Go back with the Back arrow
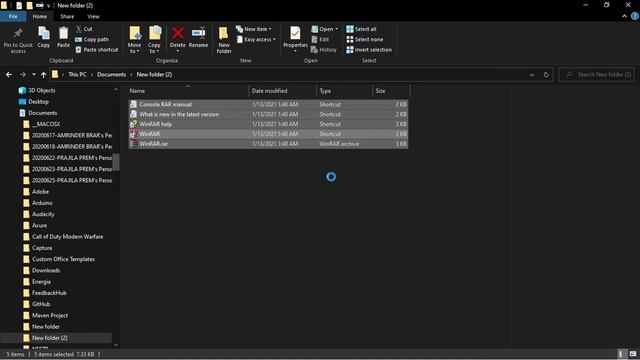The height and width of the screenshot is (360, 640). pos(9,75)
